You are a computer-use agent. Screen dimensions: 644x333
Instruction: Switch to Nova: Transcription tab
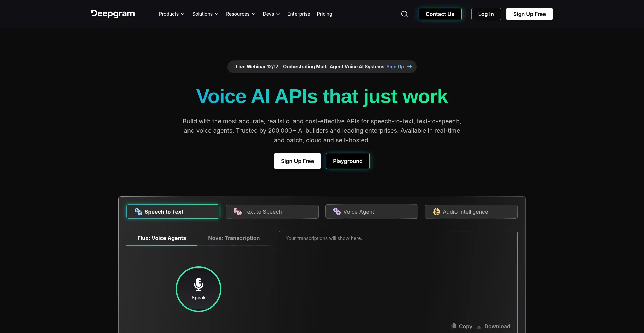click(x=233, y=238)
